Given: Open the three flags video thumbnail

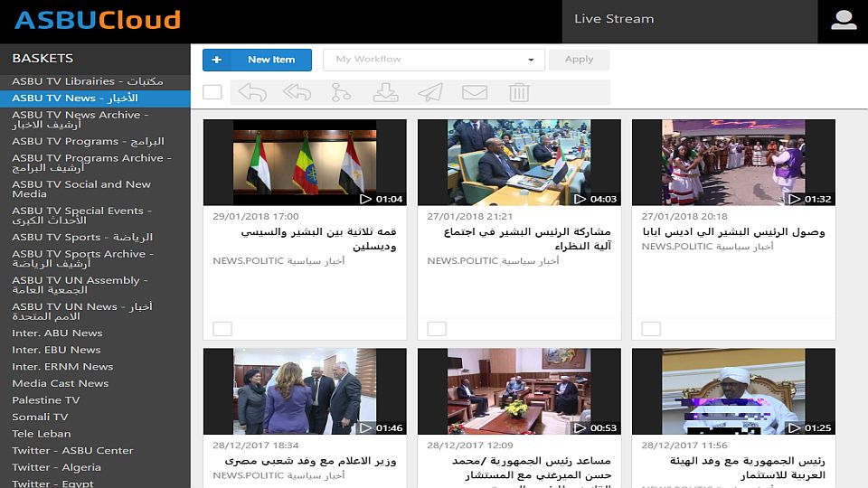Looking at the screenshot, I should coord(305,162).
